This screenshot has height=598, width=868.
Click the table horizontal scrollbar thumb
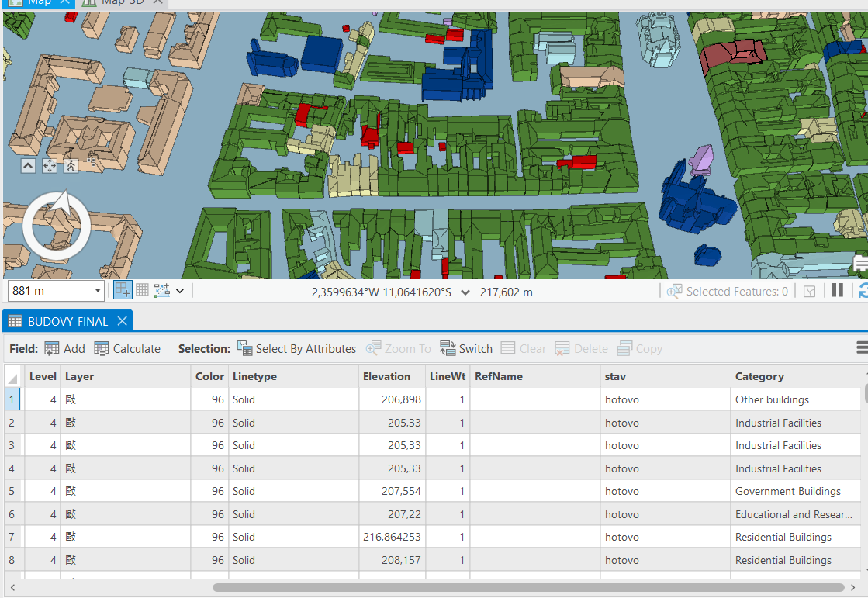tap(528, 587)
